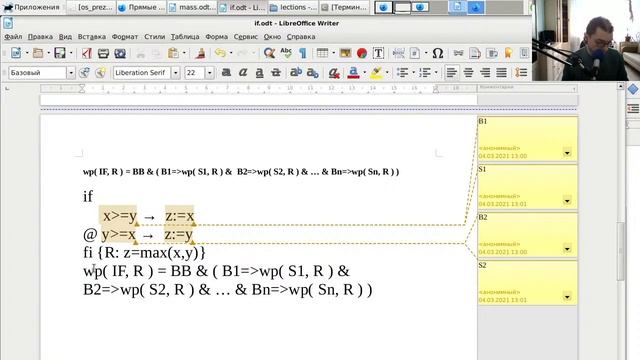Insert an image
640x360 pixels.
pyautogui.click(x=345, y=53)
